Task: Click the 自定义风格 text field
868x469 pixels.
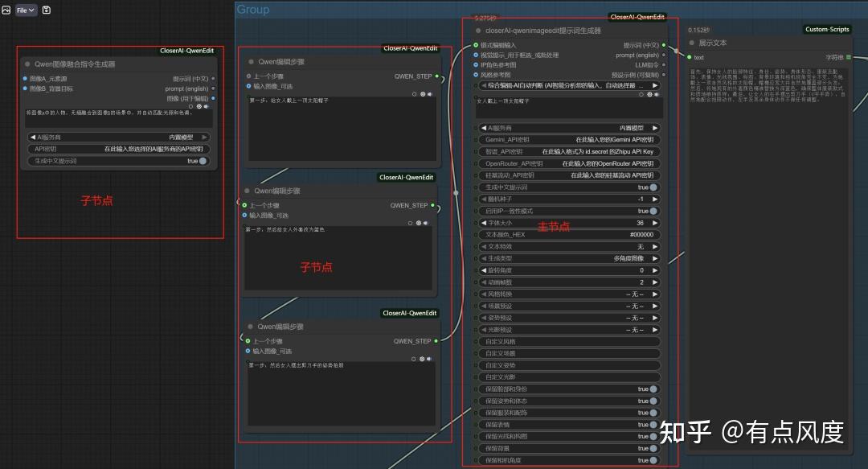Action: point(568,342)
